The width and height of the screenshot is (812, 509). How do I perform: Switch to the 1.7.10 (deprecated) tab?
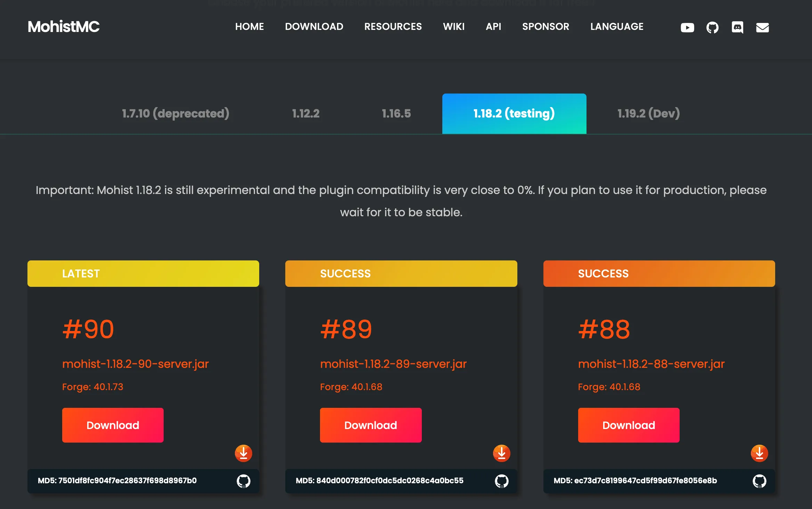tap(175, 113)
